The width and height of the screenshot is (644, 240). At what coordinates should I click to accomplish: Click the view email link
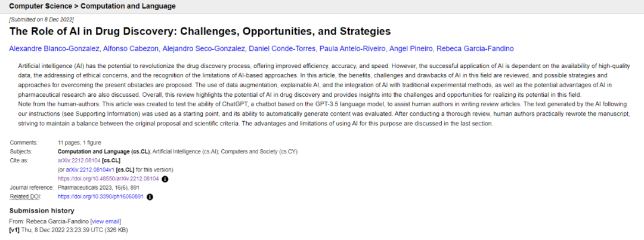(107, 221)
